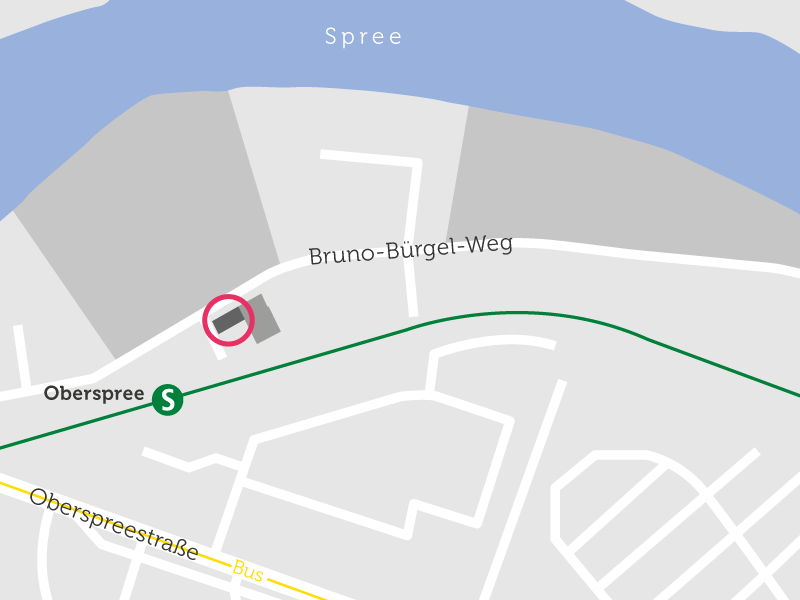Click the green S-Bahn station icon

pos(167,399)
